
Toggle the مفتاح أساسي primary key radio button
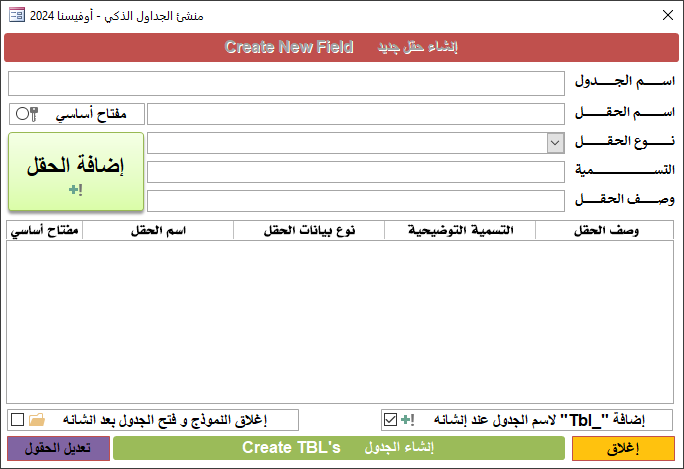22,114
